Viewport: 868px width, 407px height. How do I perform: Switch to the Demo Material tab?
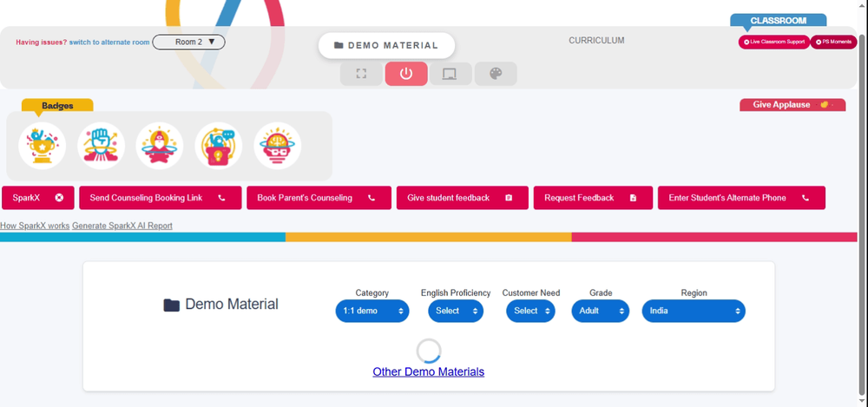tap(385, 45)
